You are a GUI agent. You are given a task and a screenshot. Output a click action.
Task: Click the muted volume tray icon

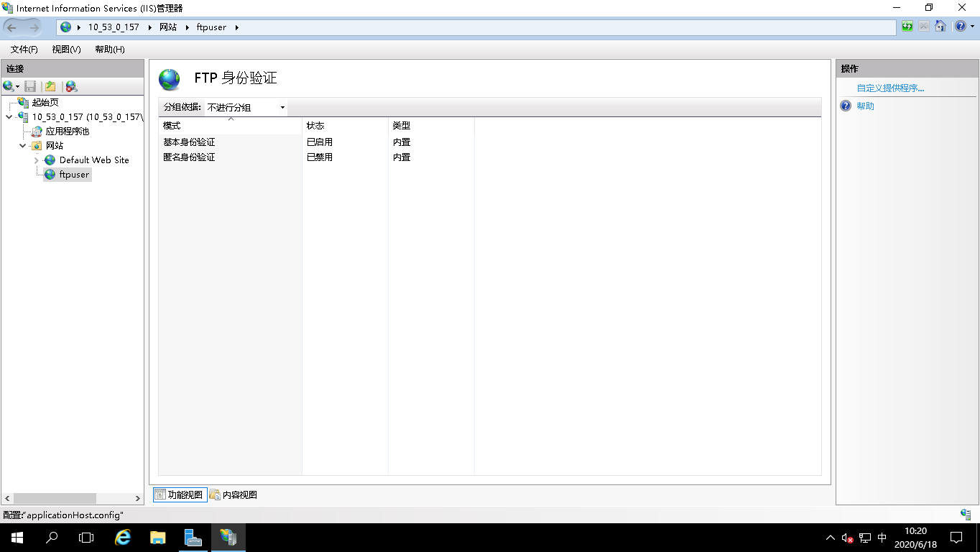coord(848,538)
